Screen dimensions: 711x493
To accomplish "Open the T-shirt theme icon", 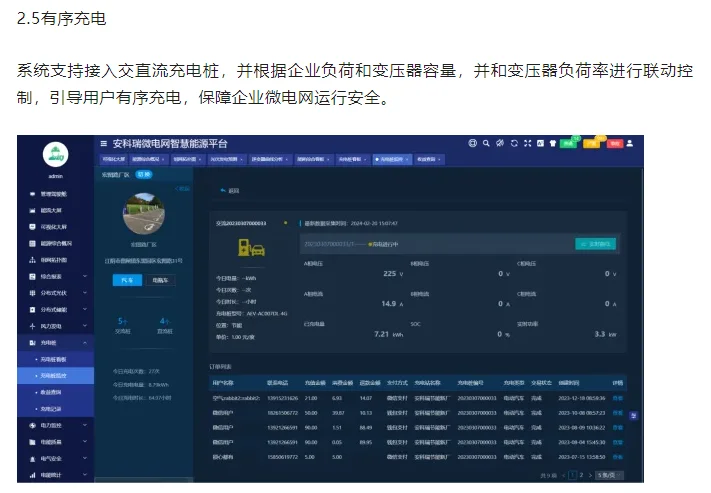I will (553, 143).
